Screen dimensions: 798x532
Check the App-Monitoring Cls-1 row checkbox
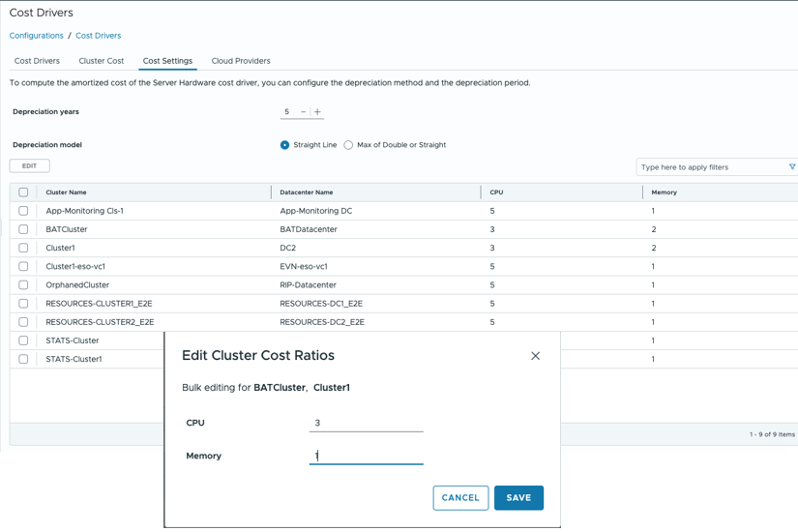click(23, 211)
